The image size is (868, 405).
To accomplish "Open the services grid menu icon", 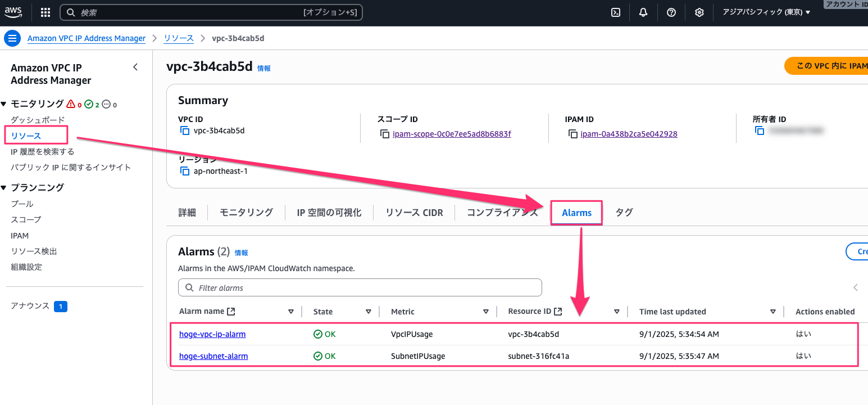I will [x=46, y=12].
